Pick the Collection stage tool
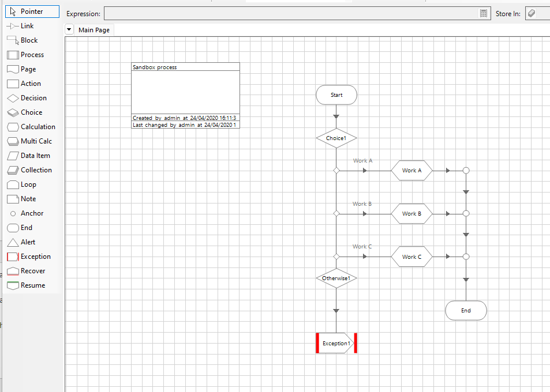The image size is (550, 392). [x=36, y=170]
